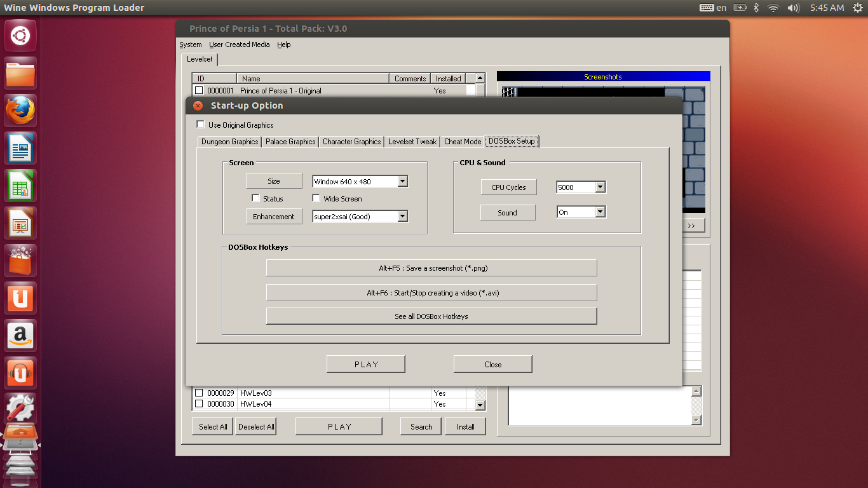
Task: Click Search button in main window
Action: click(421, 426)
